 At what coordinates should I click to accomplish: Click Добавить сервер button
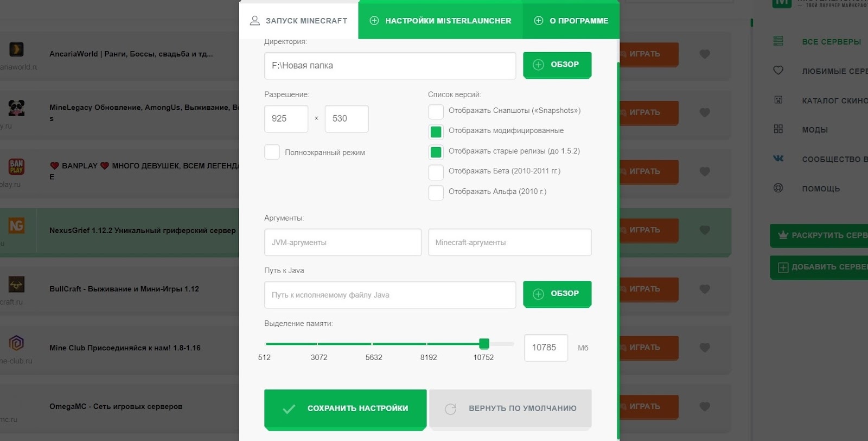[819, 267]
